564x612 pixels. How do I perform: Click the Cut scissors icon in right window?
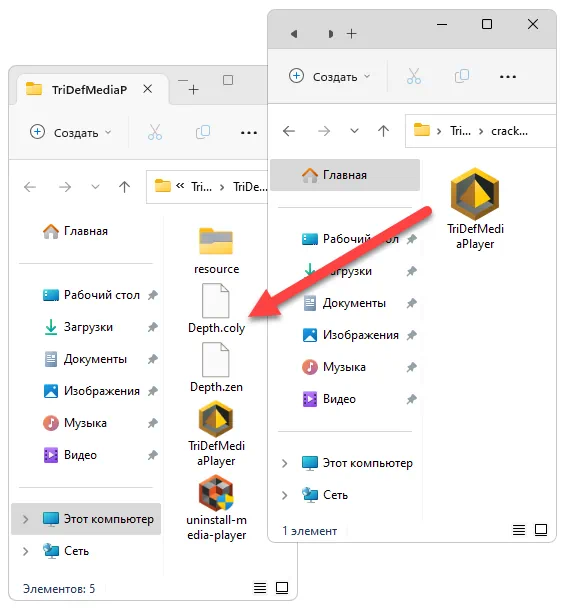click(414, 76)
